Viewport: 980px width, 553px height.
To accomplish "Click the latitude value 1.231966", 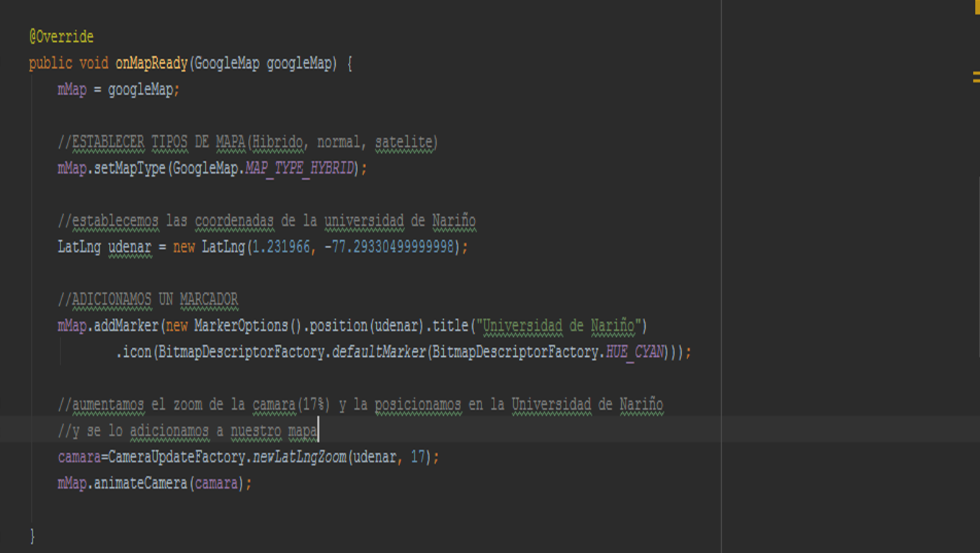I will 281,247.
